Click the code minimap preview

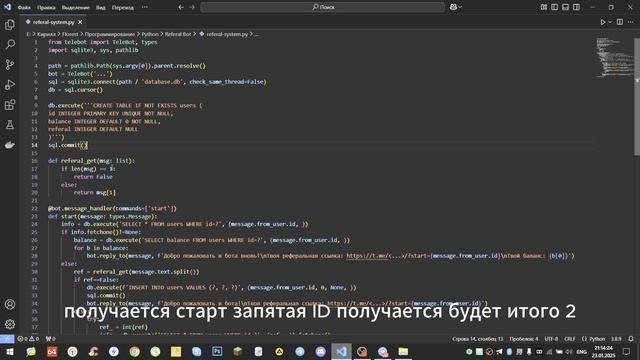tap(614, 57)
